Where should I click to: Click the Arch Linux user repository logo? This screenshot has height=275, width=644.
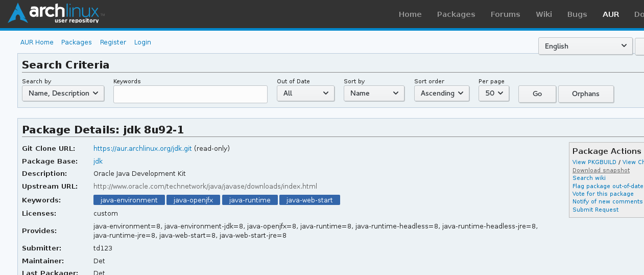pos(56,13)
